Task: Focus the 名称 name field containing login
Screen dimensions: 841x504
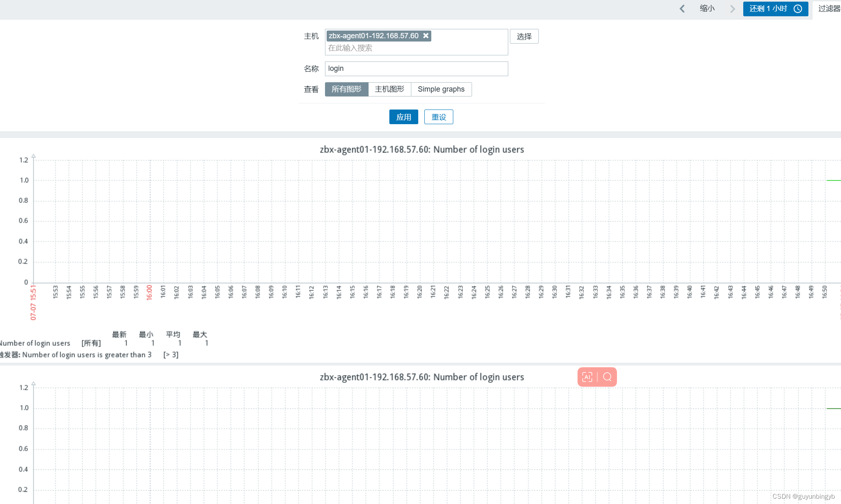Action: tap(416, 69)
